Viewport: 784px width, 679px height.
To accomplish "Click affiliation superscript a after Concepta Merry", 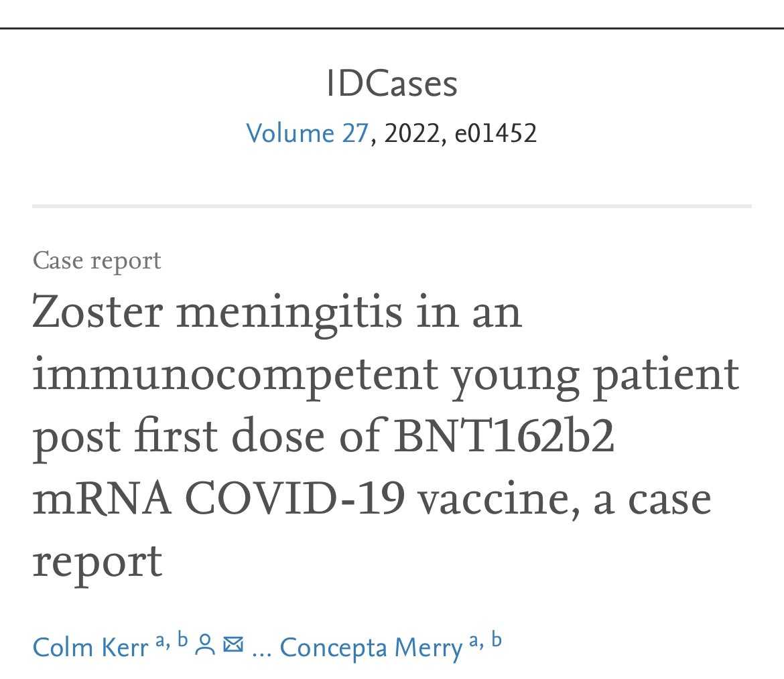I will tap(474, 641).
